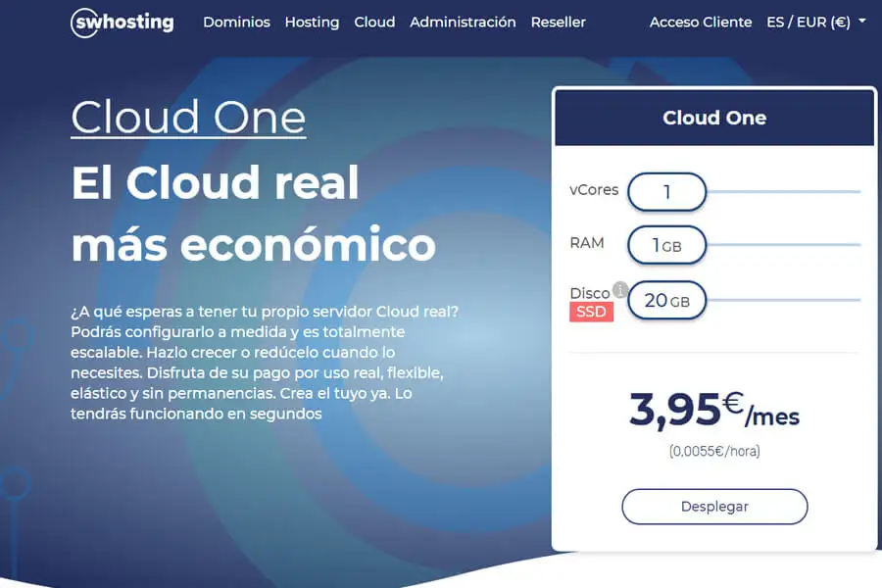
Task: Click the Cloud One panel header
Action: (x=714, y=118)
